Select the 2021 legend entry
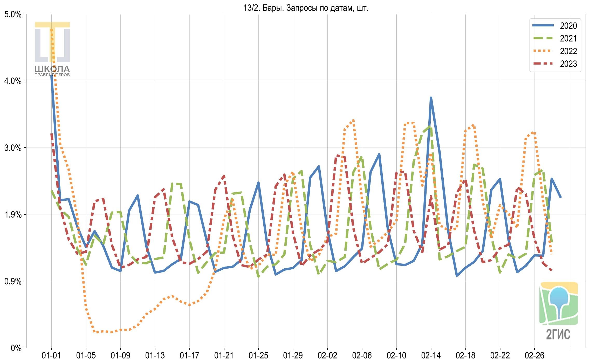This screenshot has height=364, width=590. click(x=555, y=38)
